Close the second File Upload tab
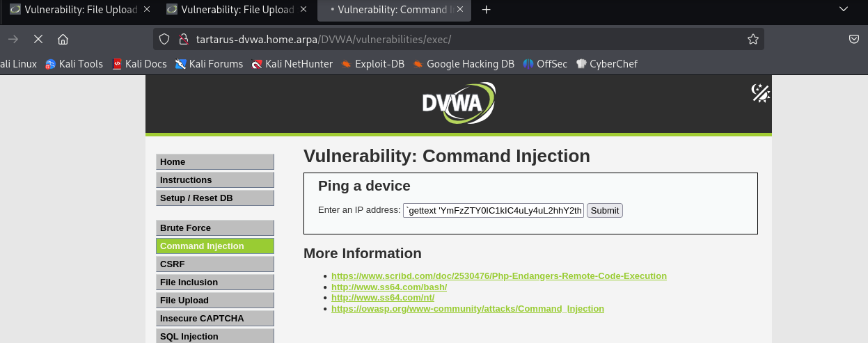This screenshot has width=868, height=343. click(303, 10)
